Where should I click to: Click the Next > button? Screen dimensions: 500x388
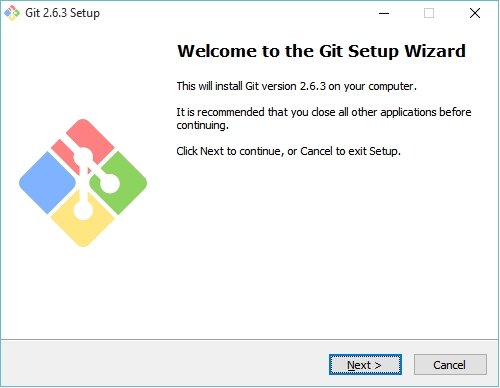coord(365,365)
